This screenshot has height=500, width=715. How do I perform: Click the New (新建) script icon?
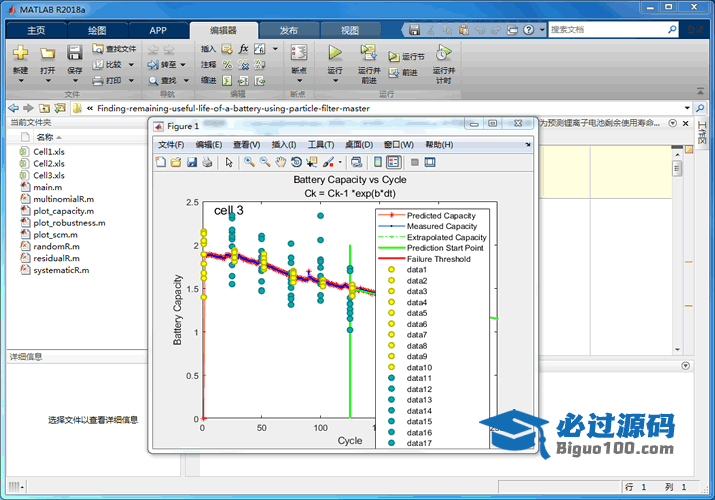coord(20,53)
